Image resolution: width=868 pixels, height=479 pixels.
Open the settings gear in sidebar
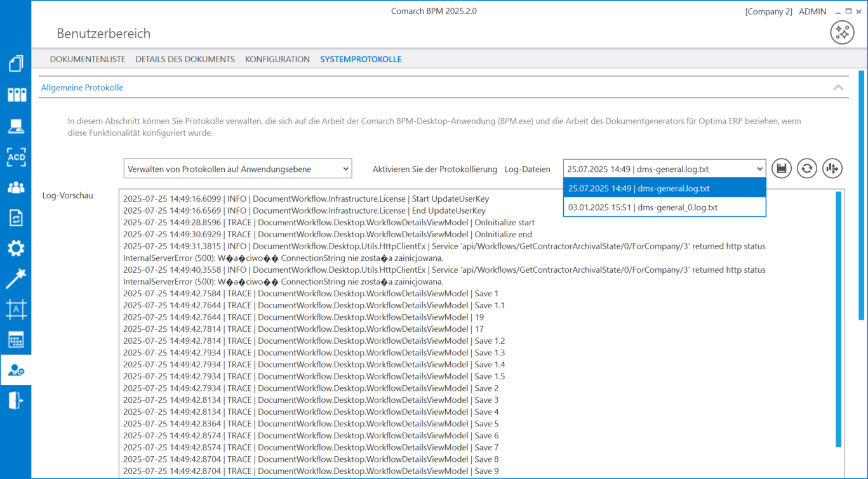click(x=16, y=248)
